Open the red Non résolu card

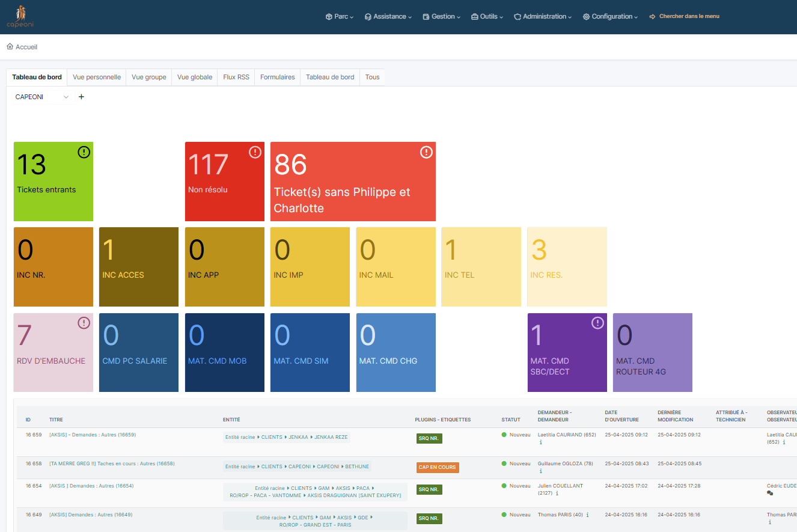tap(225, 182)
